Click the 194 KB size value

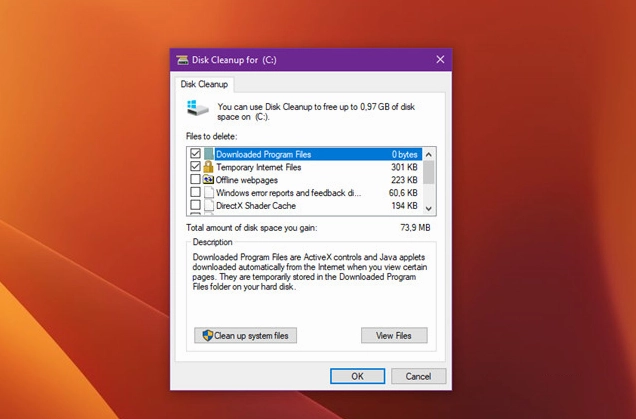(404, 206)
